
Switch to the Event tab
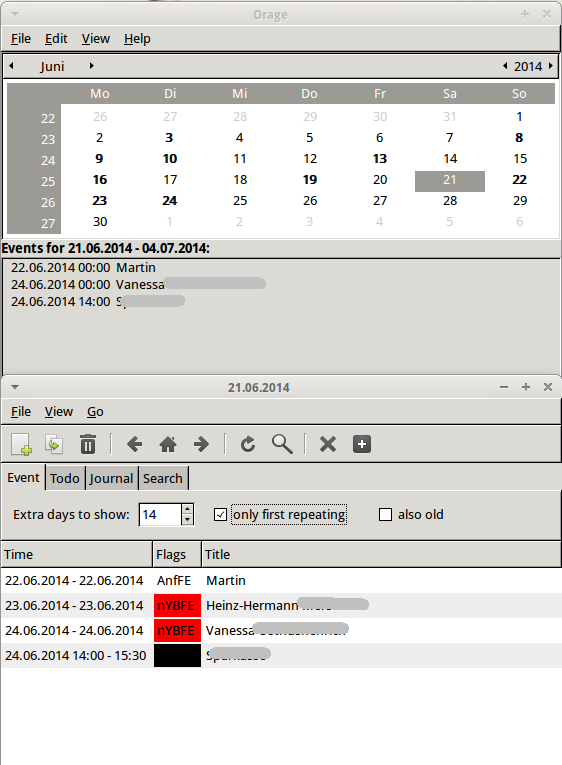pos(23,478)
